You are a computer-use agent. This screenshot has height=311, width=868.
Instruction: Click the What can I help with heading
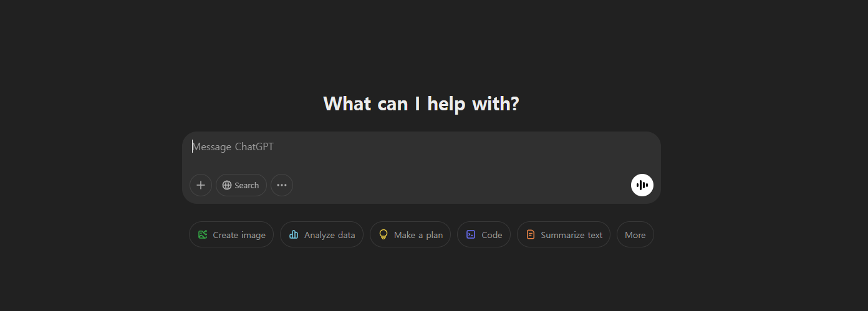[422, 103]
